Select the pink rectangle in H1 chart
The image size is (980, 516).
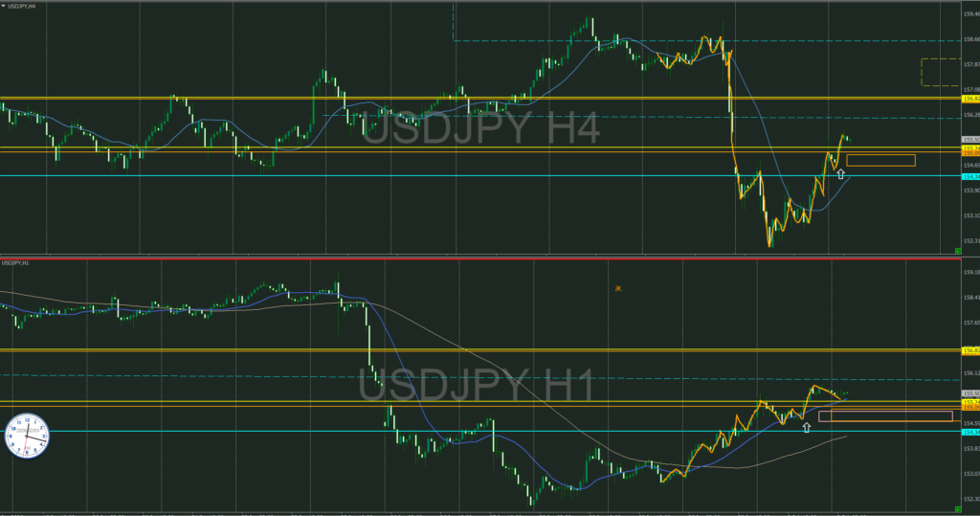(x=885, y=415)
